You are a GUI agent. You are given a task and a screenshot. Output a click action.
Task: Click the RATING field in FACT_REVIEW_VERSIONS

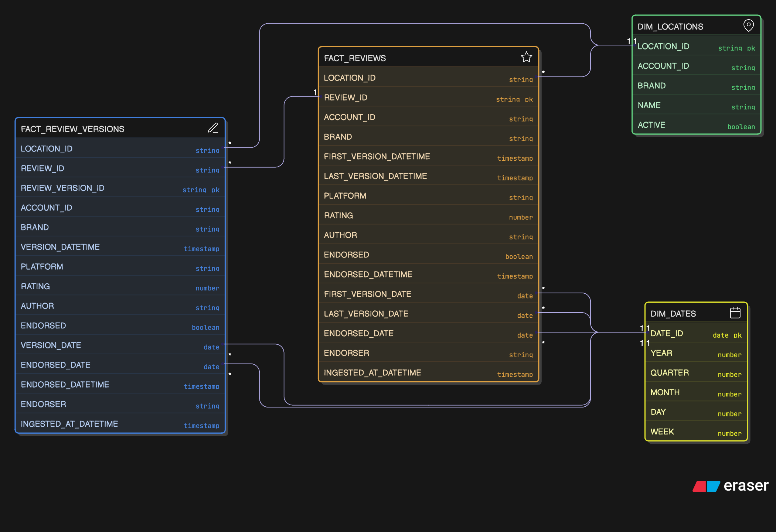pos(35,286)
